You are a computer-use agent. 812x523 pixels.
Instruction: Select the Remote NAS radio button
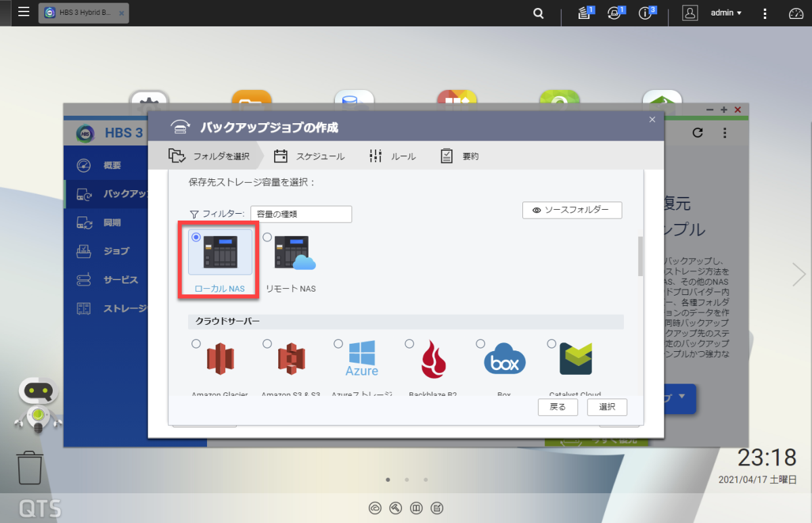(267, 237)
